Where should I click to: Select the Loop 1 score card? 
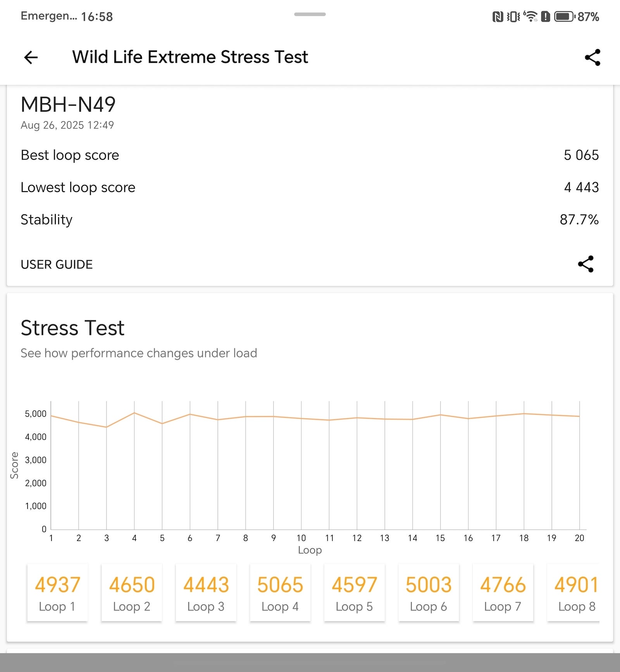(57, 592)
